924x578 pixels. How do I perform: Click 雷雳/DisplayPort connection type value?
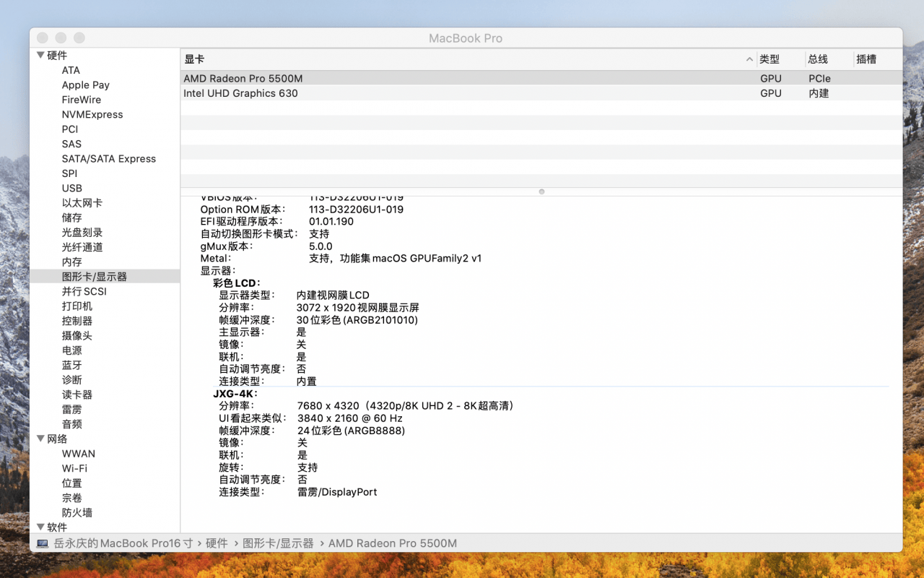coord(337,492)
